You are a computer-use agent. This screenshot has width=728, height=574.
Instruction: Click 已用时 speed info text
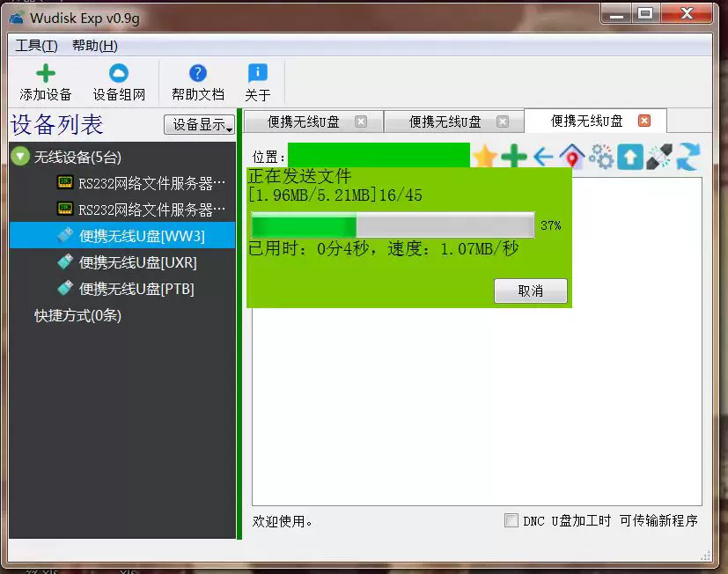[x=384, y=248]
